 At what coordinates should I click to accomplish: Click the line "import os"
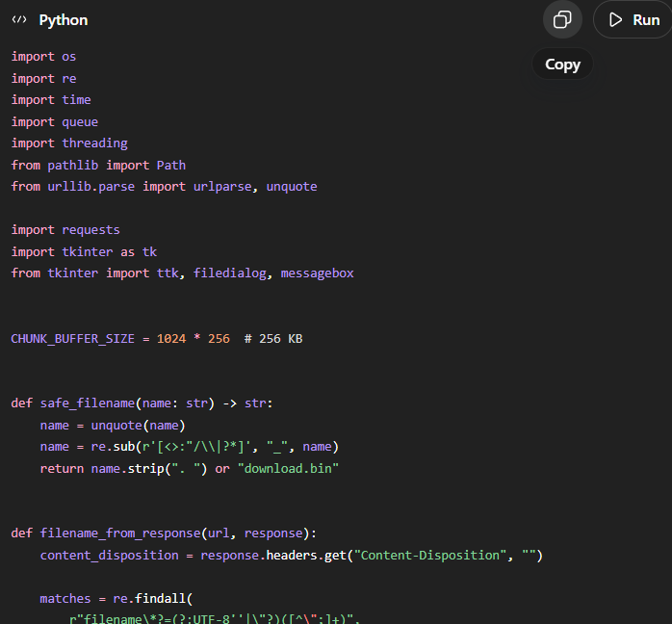tap(43, 57)
